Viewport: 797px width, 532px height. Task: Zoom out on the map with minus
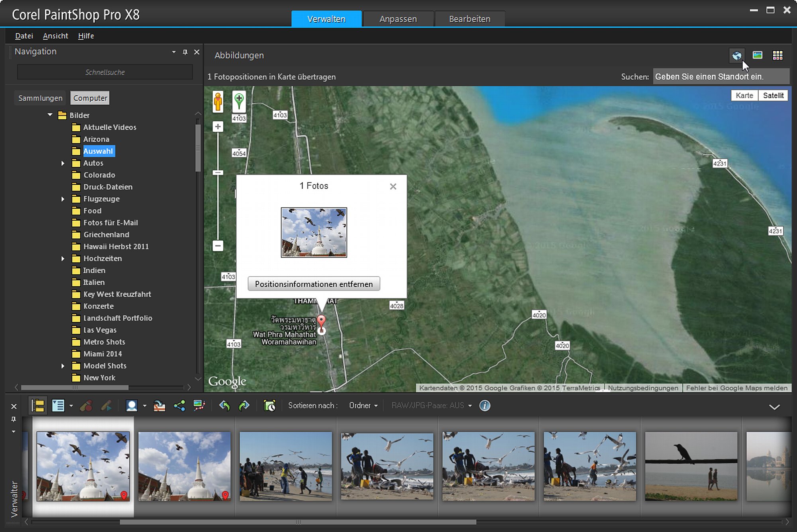coord(218,245)
